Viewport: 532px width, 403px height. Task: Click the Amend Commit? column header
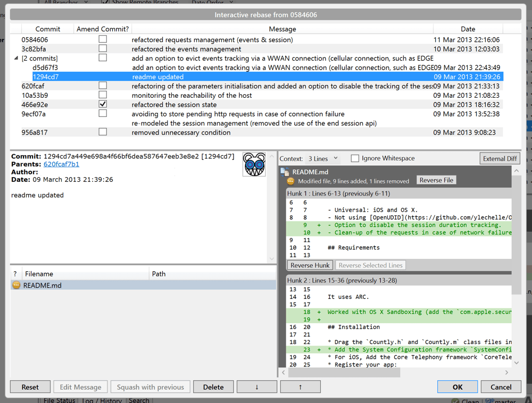103,29
